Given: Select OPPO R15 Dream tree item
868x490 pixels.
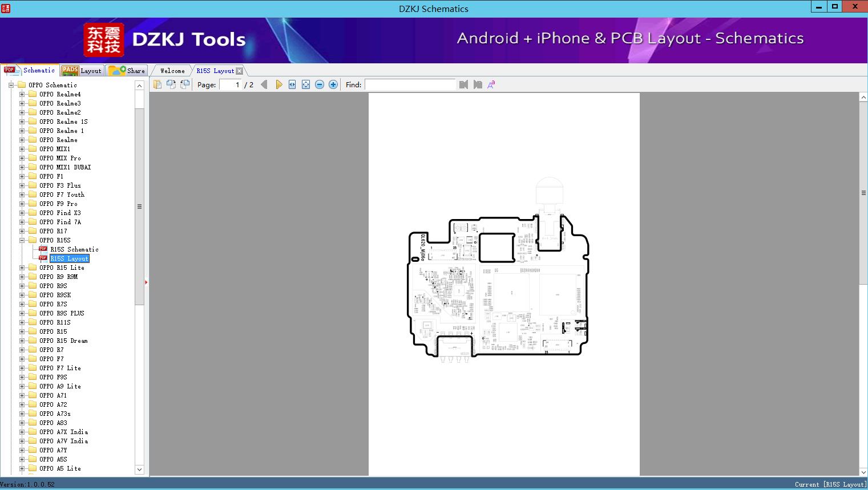Looking at the screenshot, I should (x=63, y=341).
